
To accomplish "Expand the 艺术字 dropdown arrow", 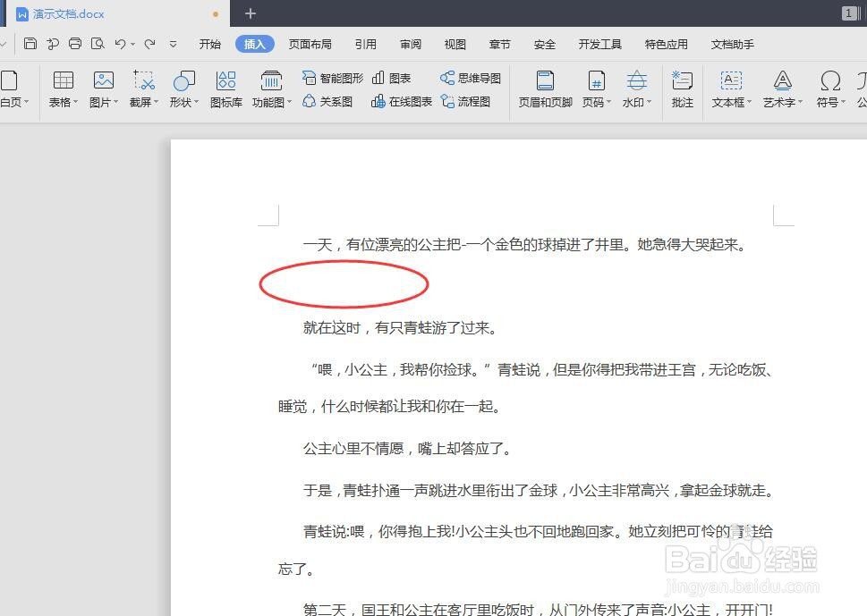I will click(x=800, y=102).
